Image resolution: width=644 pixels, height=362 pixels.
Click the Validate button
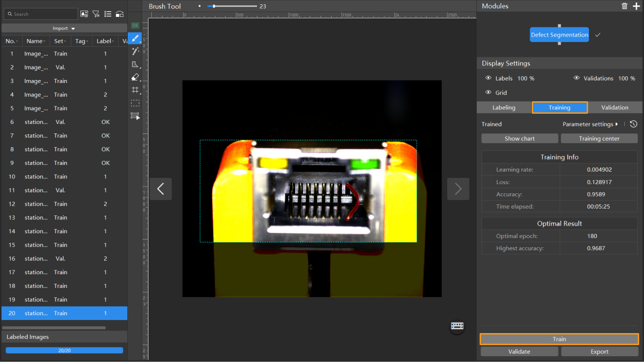pyautogui.click(x=519, y=352)
